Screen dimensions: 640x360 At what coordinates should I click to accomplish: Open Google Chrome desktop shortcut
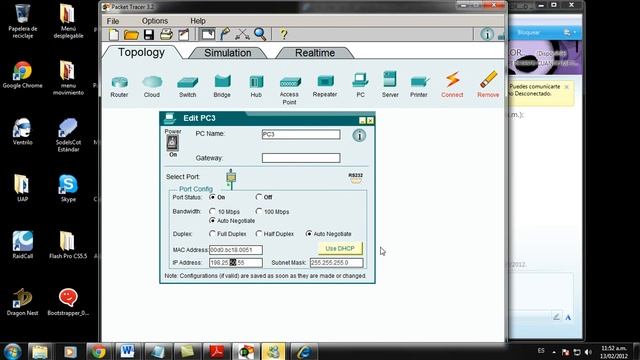pos(22,75)
